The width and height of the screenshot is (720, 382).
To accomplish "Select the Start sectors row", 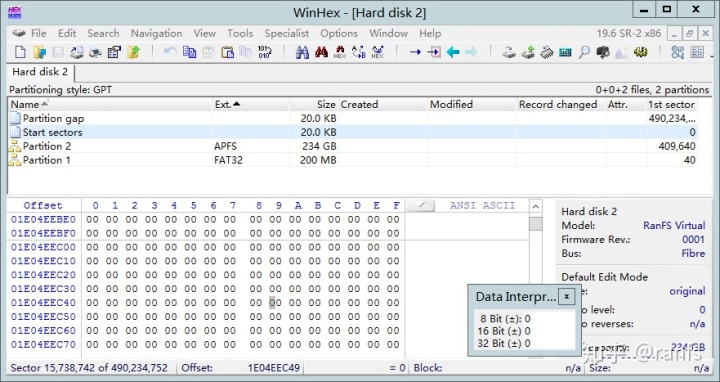I will 353,132.
